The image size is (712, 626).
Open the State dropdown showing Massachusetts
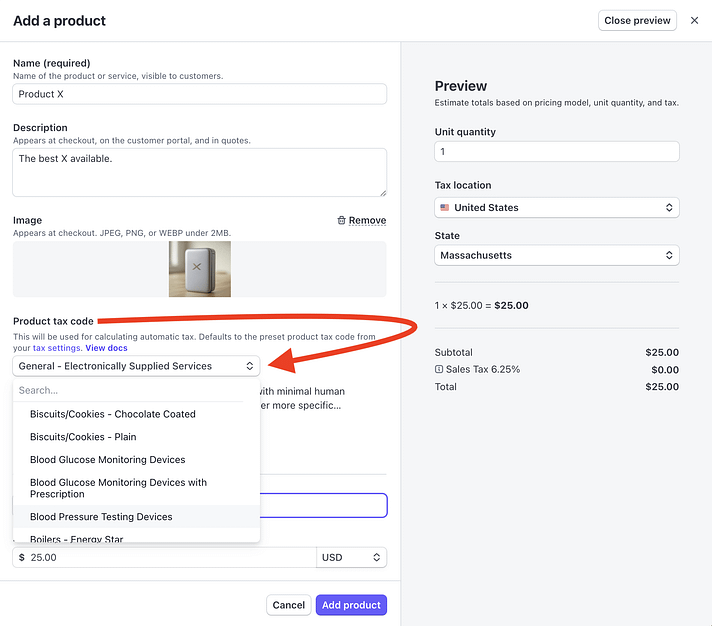[557, 256]
